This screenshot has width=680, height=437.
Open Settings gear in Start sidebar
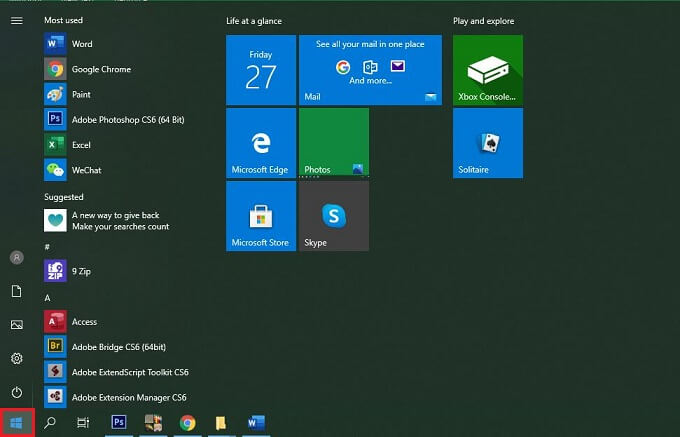(x=16, y=359)
